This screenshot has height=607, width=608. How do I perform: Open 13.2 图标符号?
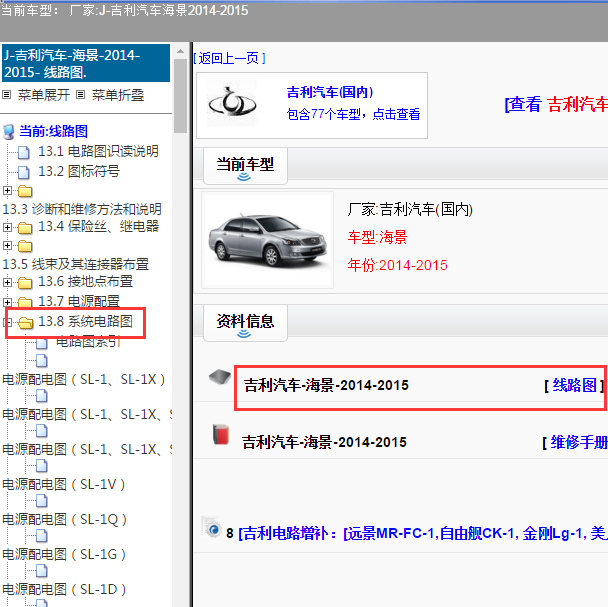pyautogui.click(x=79, y=171)
